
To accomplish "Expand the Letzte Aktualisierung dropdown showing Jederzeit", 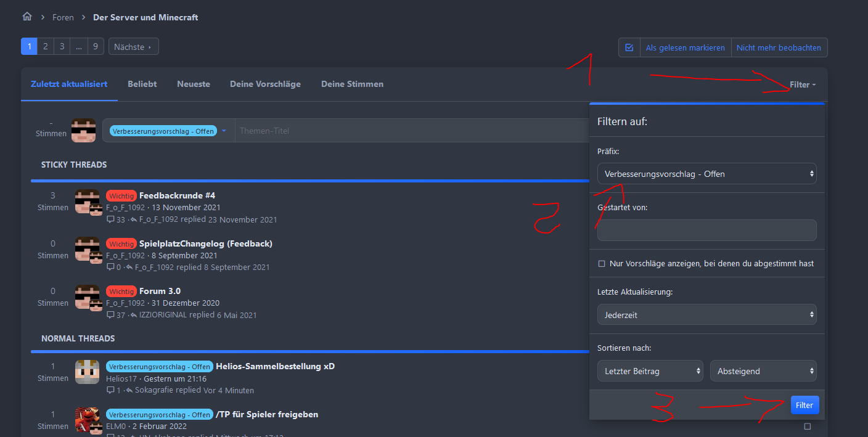I will click(706, 315).
